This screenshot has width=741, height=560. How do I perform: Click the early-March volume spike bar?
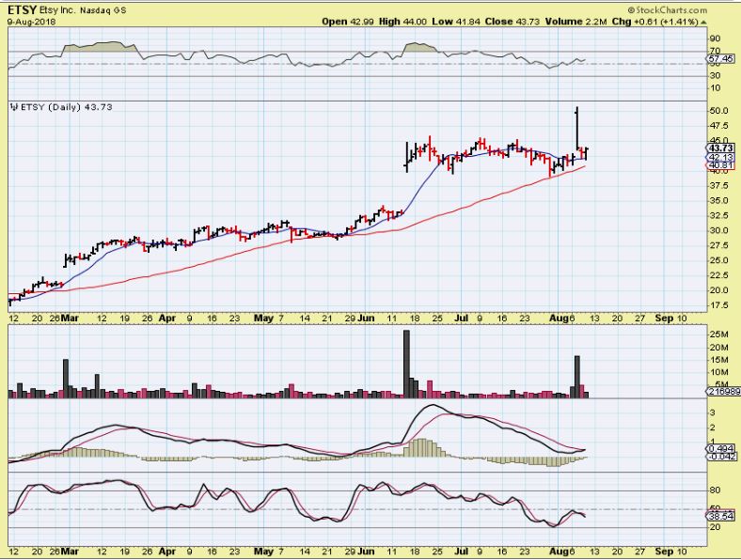point(66,379)
